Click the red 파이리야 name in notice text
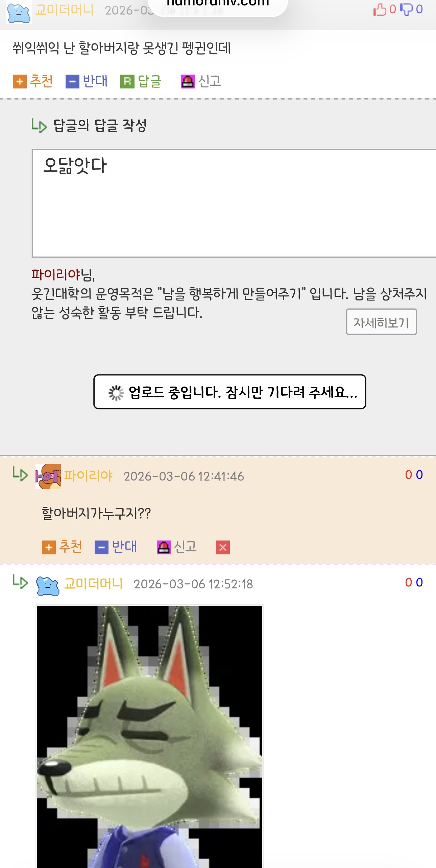436x868 pixels. tap(56, 274)
